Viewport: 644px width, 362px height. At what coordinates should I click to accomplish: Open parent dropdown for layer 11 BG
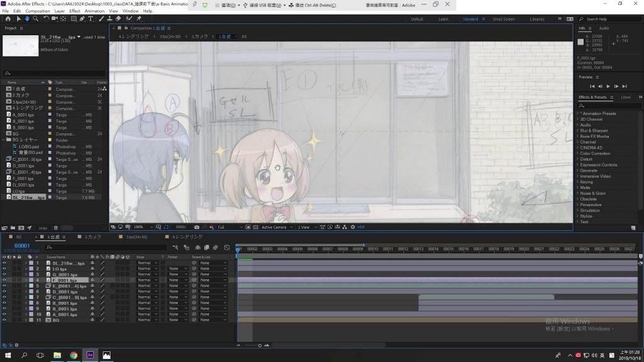(213, 320)
